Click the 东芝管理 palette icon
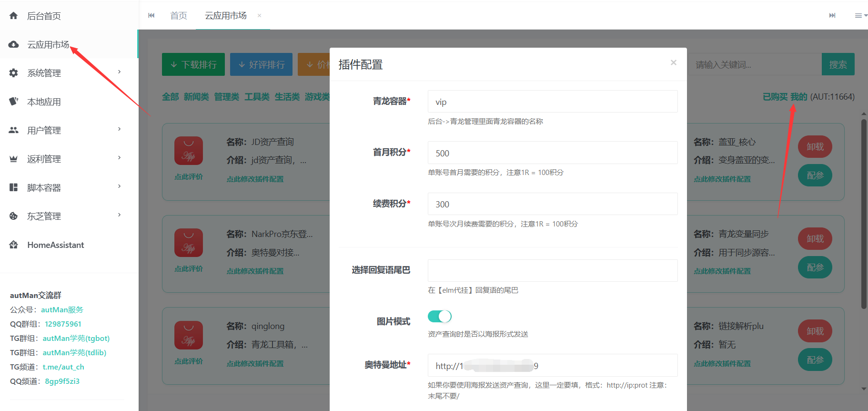Viewport: 868px width, 411px height. click(x=13, y=216)
